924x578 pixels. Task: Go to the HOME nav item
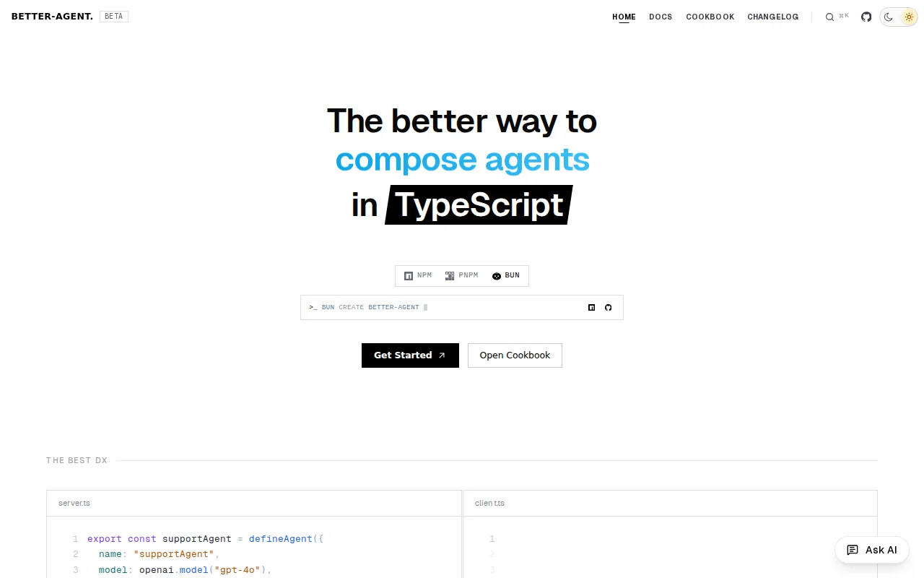[x=624, y=17]
